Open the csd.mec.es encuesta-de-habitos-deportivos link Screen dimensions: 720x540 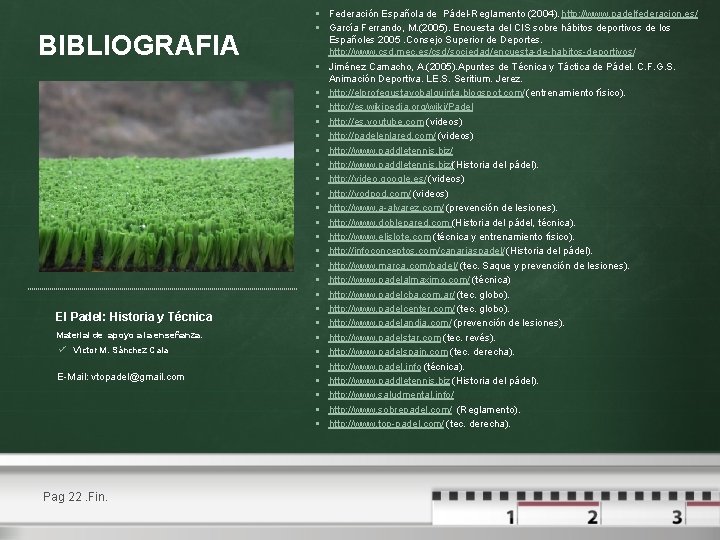(482, 52)
